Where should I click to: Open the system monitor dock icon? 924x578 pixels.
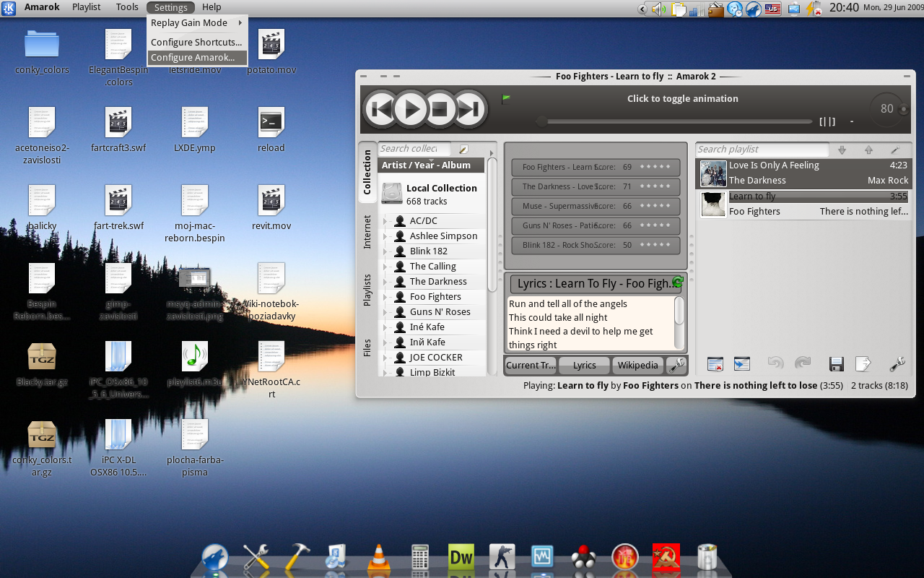(542, 558)
